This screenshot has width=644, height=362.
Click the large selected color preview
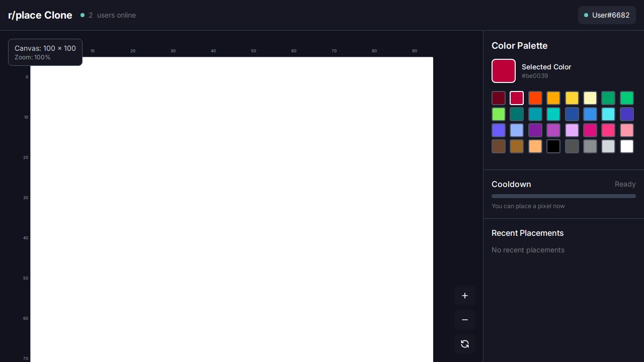[504, 71]
